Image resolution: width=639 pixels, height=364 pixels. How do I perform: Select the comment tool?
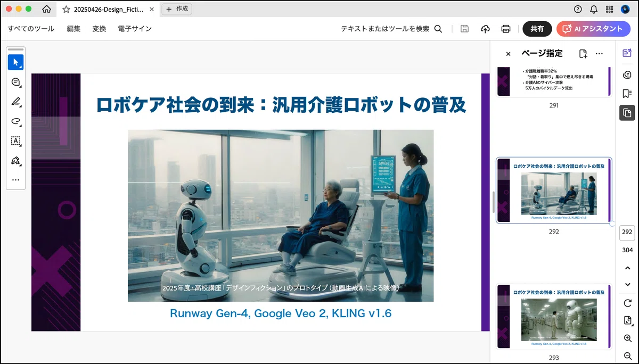[15, 82]
